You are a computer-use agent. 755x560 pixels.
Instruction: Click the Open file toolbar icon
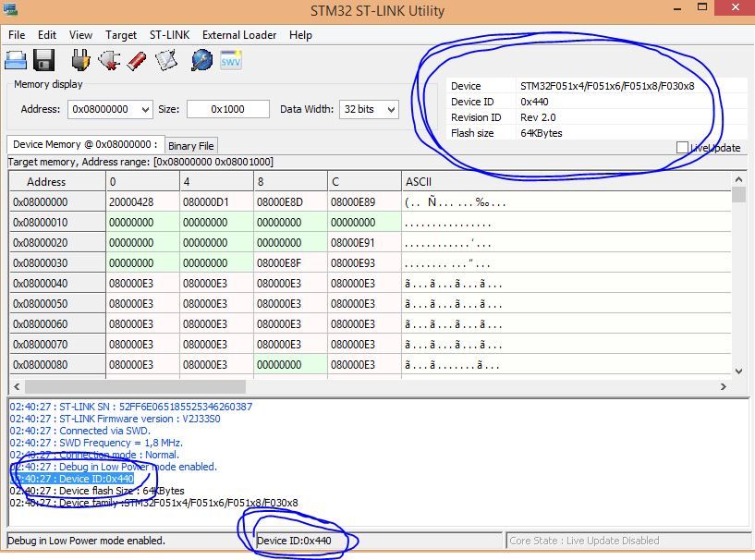pyautogui.click(x=16, y=61)
